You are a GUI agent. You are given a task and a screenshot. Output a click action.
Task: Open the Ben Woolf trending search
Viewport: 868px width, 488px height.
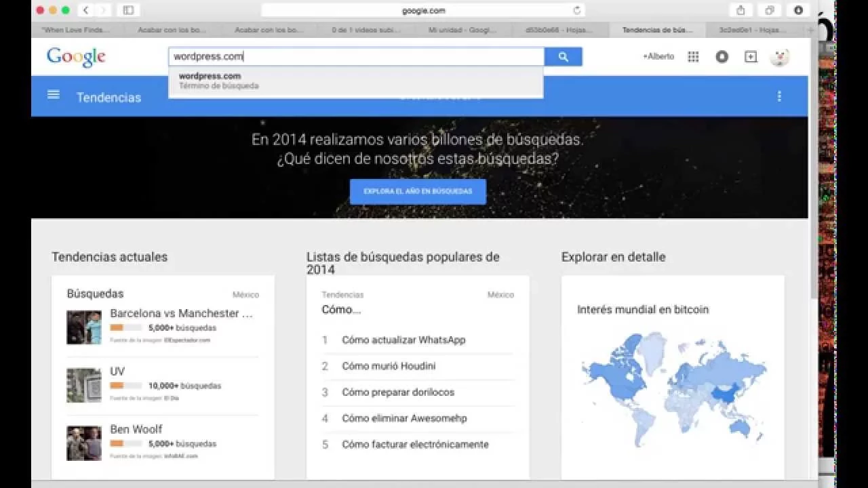[136, 429]
